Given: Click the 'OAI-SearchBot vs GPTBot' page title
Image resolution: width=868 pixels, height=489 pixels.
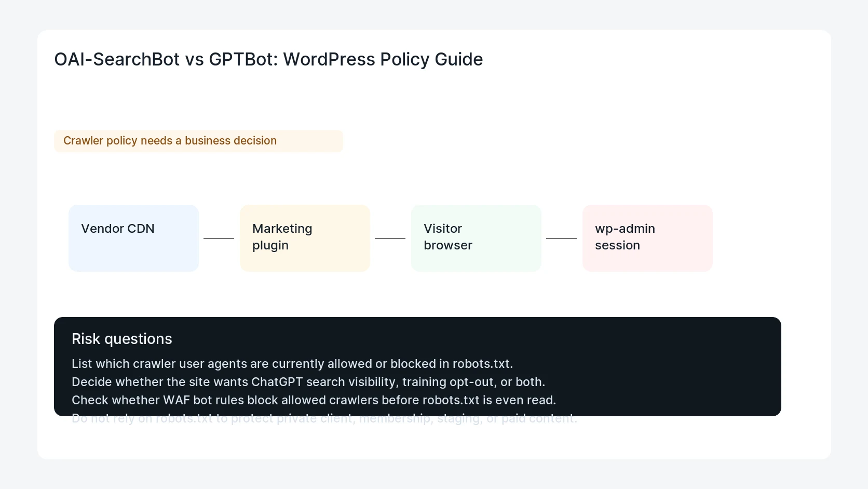Looking at the screenshot, I should pyautogui.click(x=268, y=59).
